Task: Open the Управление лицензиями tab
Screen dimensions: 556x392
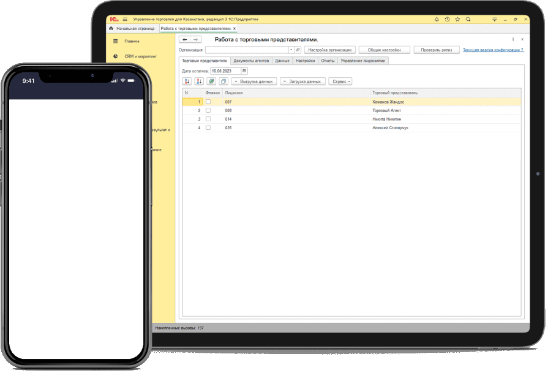Action: click(363, 61)
